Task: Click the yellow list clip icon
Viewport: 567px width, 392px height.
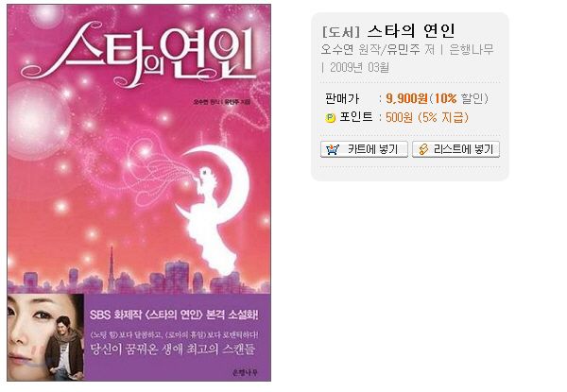Action: coord(423,149)
